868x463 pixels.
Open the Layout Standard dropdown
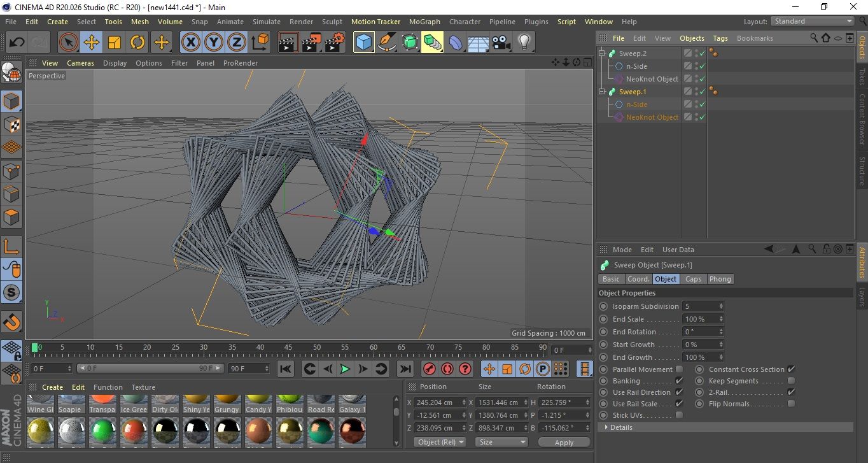pos(813,21)
